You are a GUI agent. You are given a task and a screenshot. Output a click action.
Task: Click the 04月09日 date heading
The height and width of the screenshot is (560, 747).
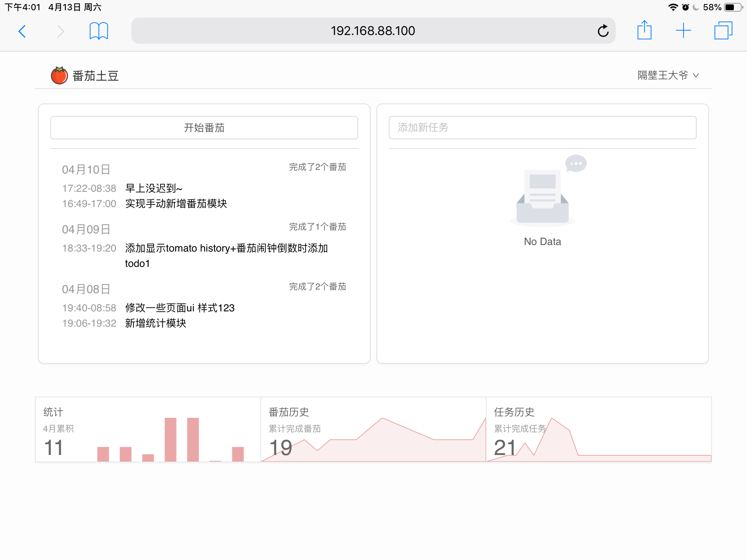tap(86, 229)
